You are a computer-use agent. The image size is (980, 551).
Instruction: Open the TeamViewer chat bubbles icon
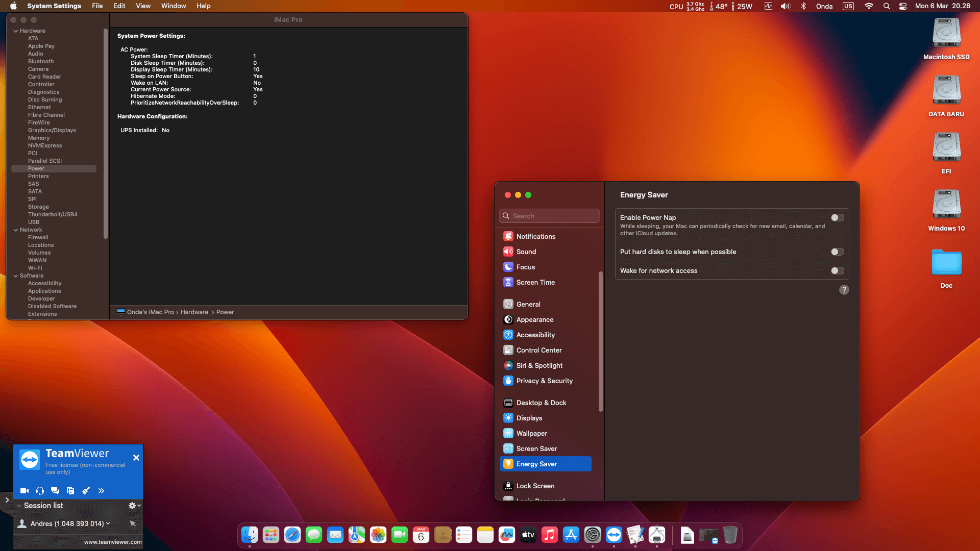pyautogui.click(x=55, y=491)
